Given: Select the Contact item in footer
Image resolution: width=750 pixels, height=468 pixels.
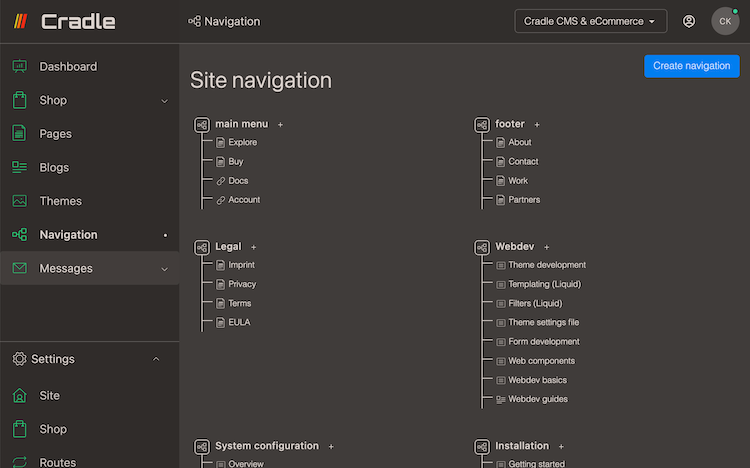Looking at the screenshot, I should click(x=523, y=161).
